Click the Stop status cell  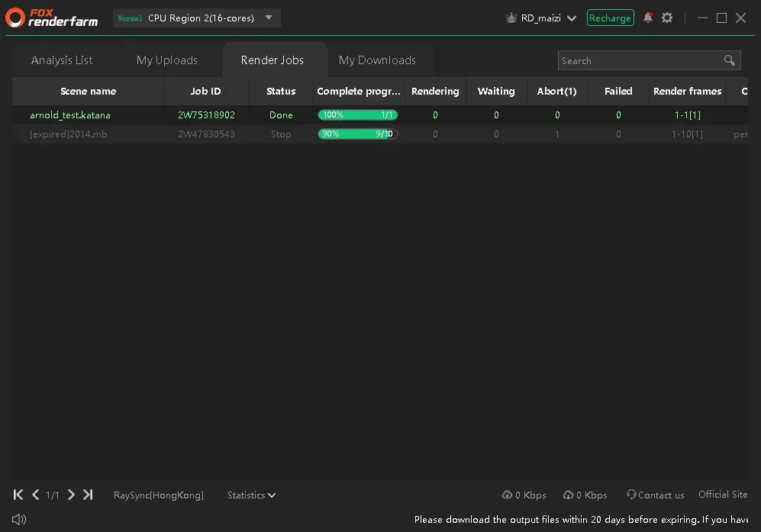click(281, 134)
